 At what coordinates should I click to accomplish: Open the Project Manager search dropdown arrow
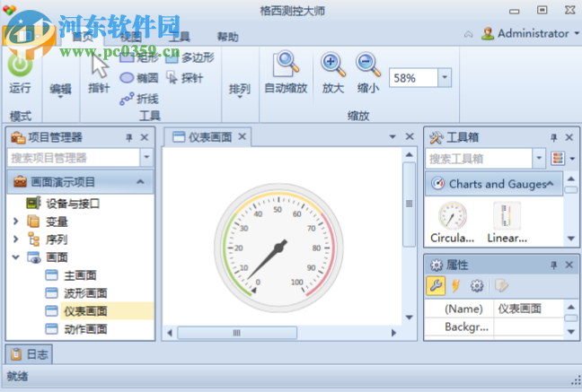(x=146, y=158)
